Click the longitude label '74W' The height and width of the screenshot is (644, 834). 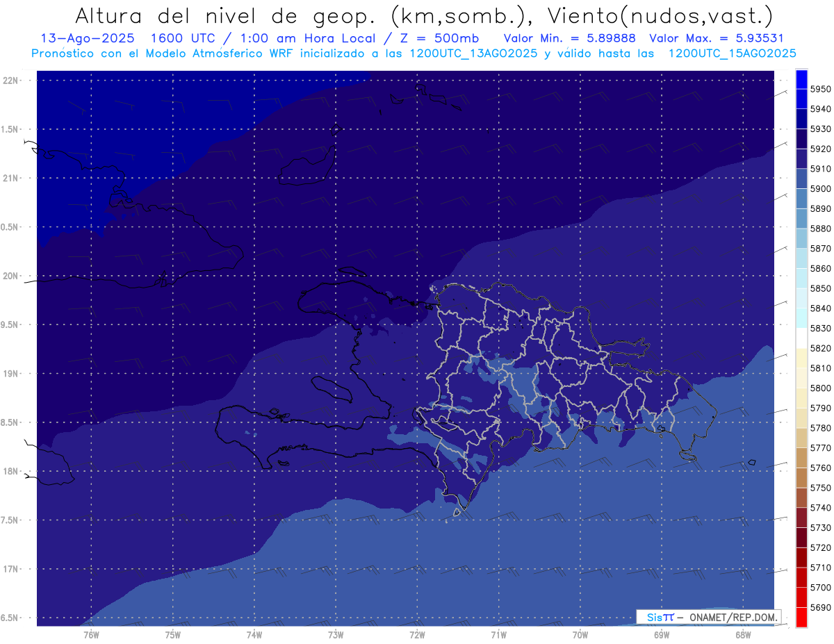pyautogui.click(x=254, y=634)
